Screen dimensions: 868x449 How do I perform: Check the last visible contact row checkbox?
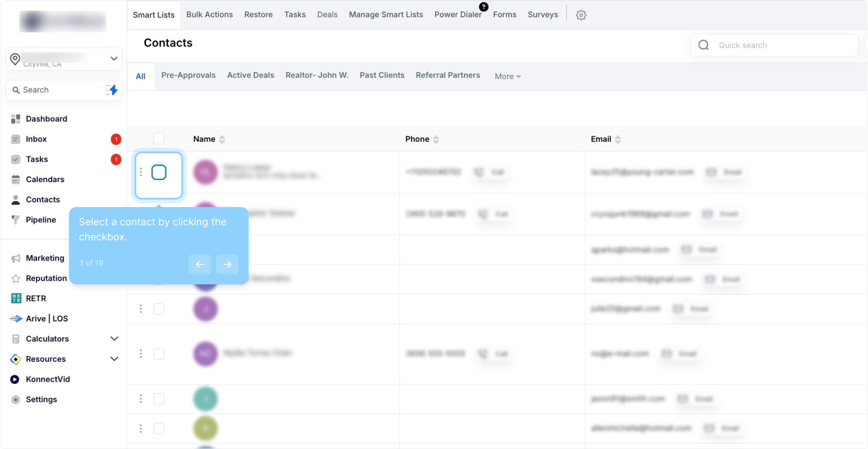(159, 428)
